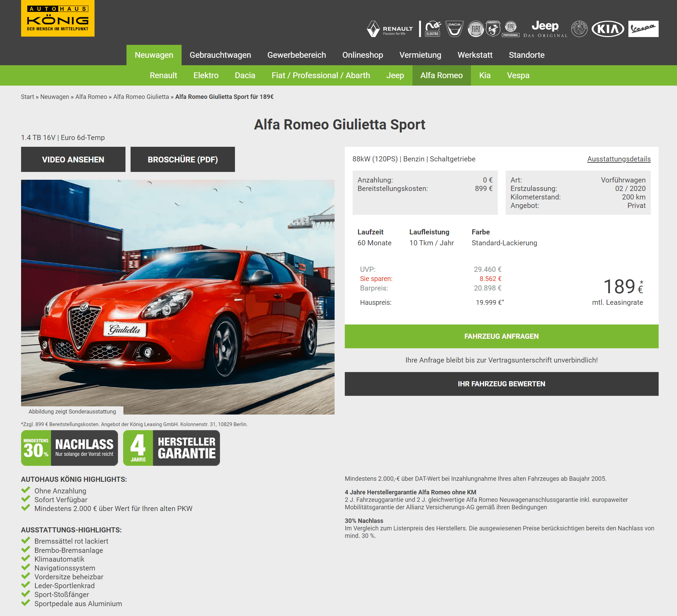
Task: Open the Werkstatt page
Action: point(475,55)
